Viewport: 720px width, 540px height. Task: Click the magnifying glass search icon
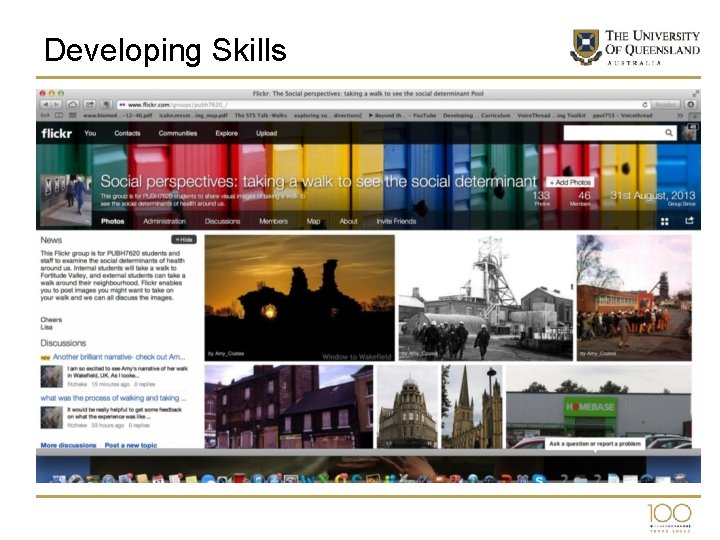(x=669, y=133)
